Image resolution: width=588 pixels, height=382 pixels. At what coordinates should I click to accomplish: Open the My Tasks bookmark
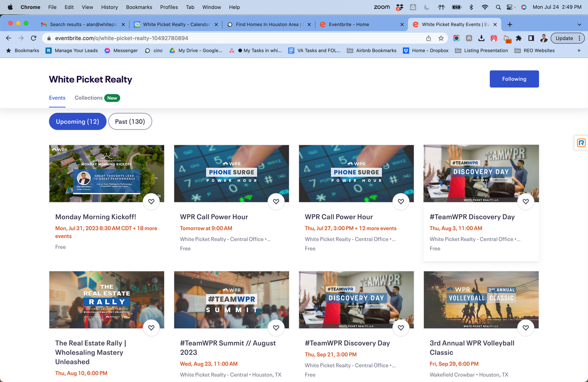pyautogui.click(x=256, y=51)
